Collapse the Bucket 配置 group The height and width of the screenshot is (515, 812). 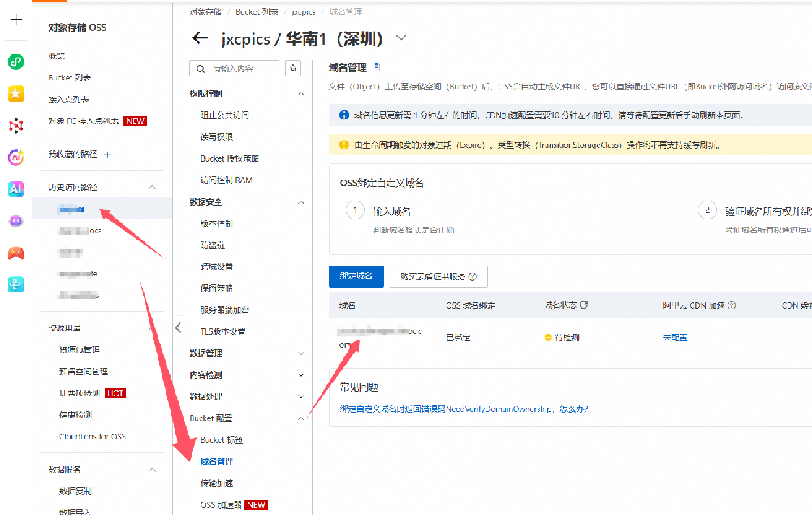301,418
